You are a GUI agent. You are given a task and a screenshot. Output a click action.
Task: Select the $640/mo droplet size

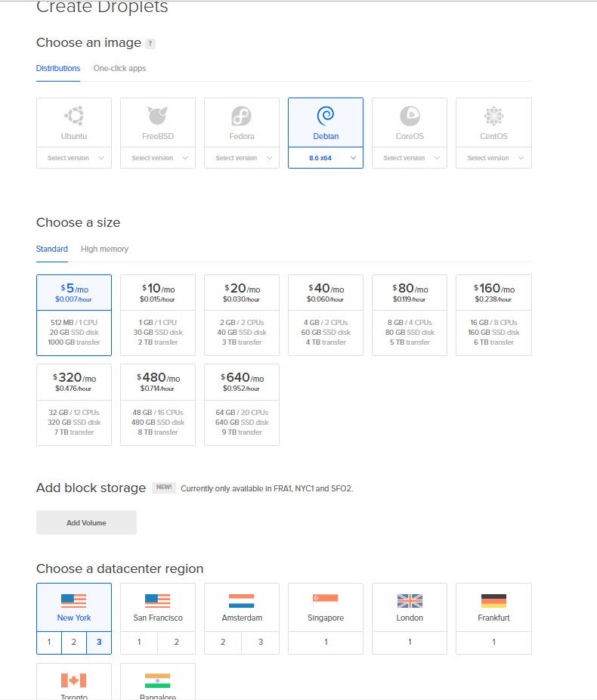(x=242, y=405)
